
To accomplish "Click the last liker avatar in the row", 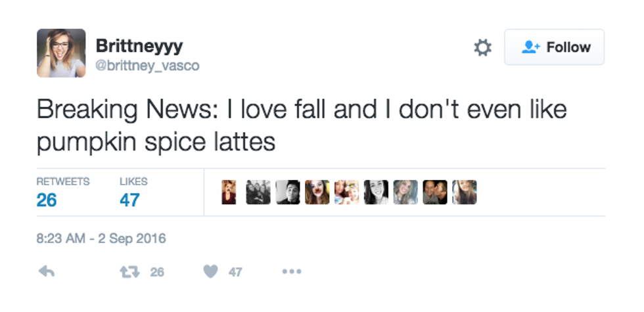I will 465,192.
